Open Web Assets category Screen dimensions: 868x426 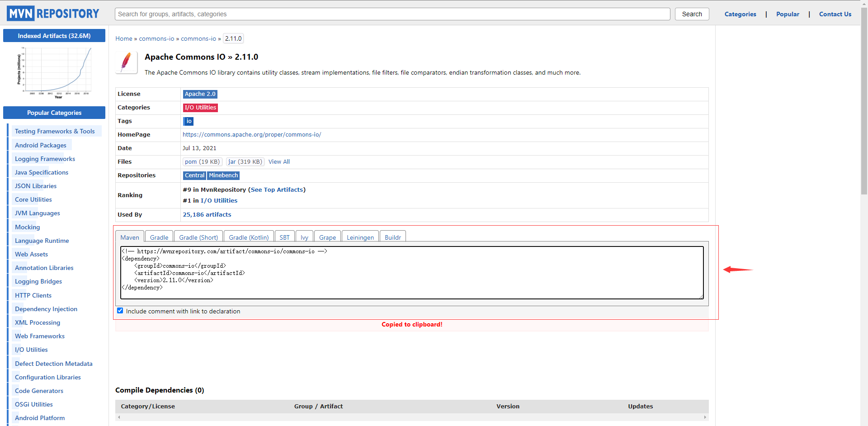31,254
